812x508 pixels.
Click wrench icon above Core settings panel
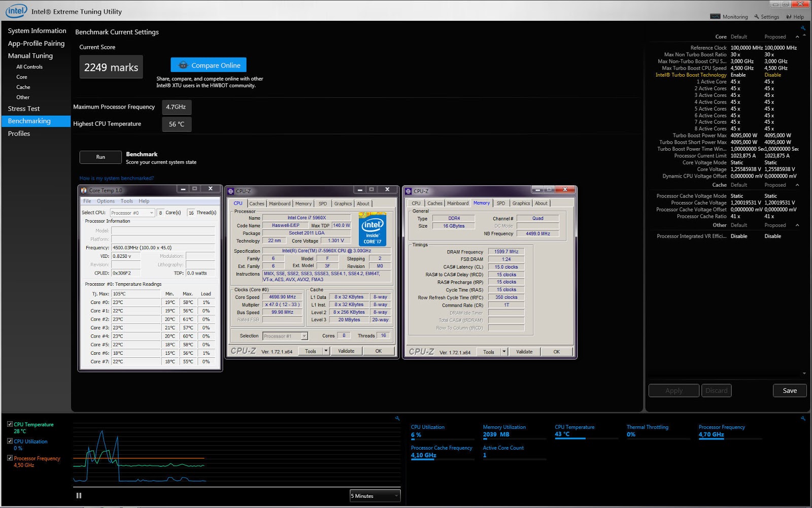[x=803, y=28]
